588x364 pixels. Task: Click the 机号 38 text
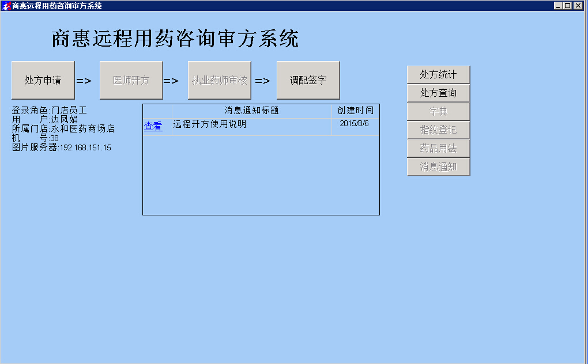pos(35,138)
